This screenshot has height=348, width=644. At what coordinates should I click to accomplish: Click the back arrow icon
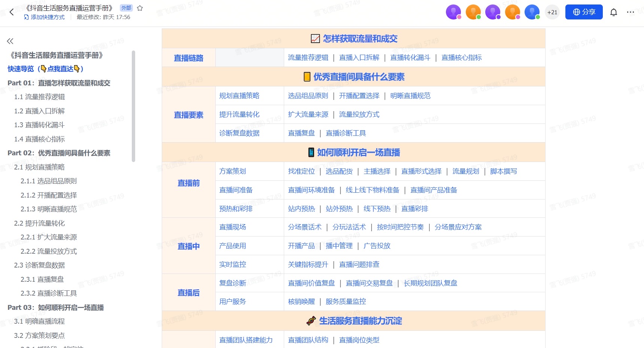point(12,12)
